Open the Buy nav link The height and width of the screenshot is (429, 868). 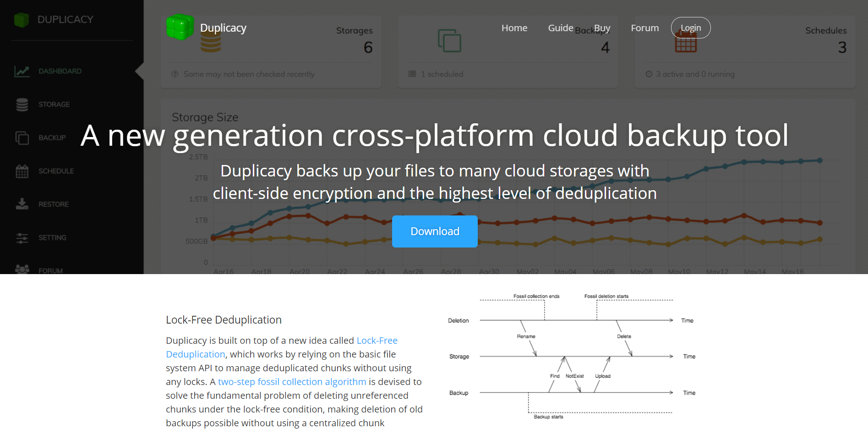click(x=602, y=28)
